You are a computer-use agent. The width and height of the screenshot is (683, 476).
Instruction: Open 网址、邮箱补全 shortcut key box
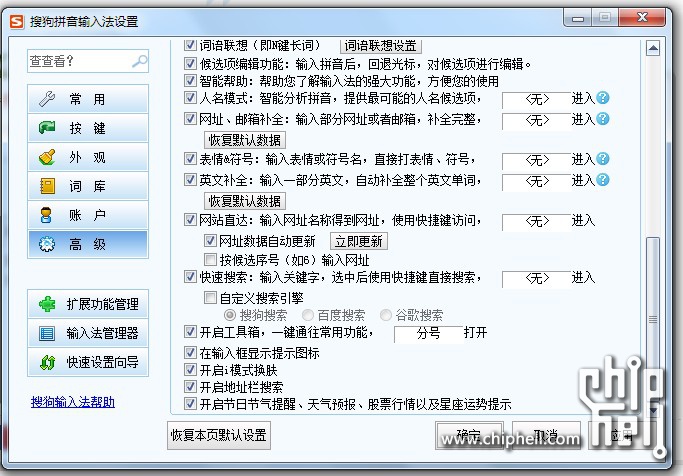tap(536, 121)
